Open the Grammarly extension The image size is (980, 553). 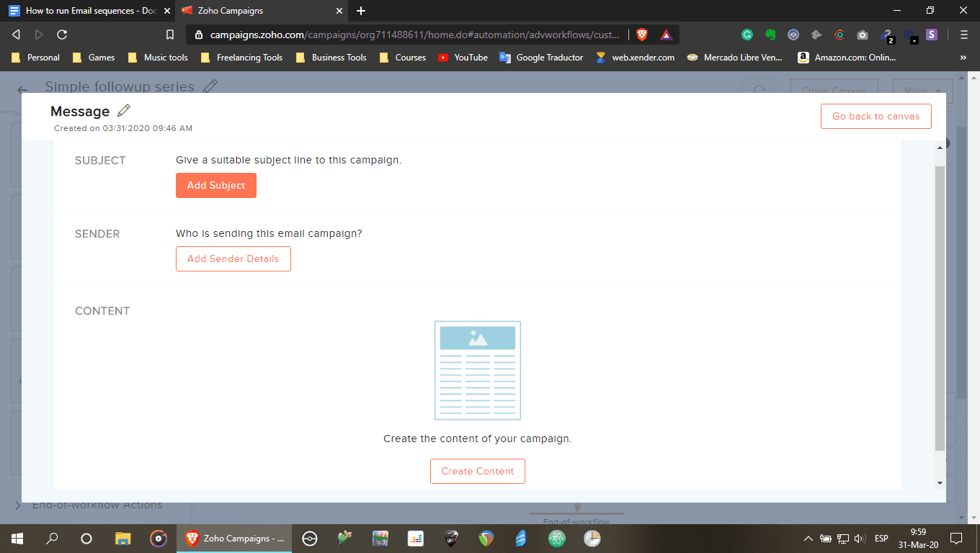coord(747,34)
